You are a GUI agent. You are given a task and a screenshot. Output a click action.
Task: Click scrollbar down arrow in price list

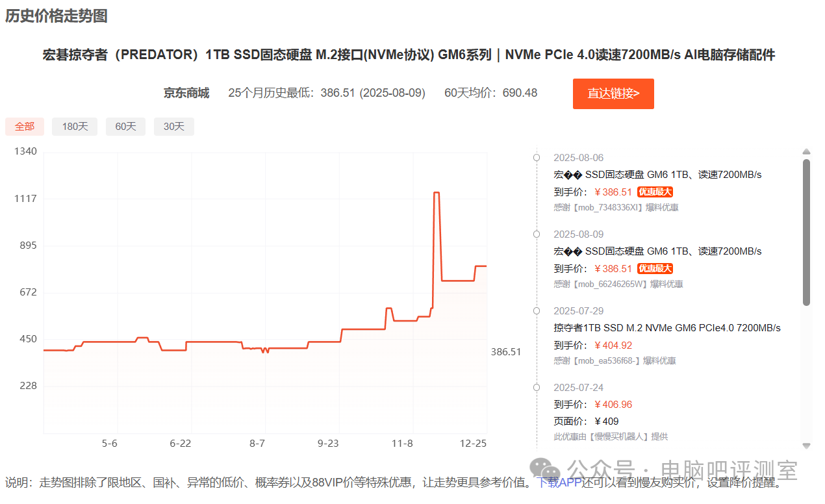tap(807, 446)
